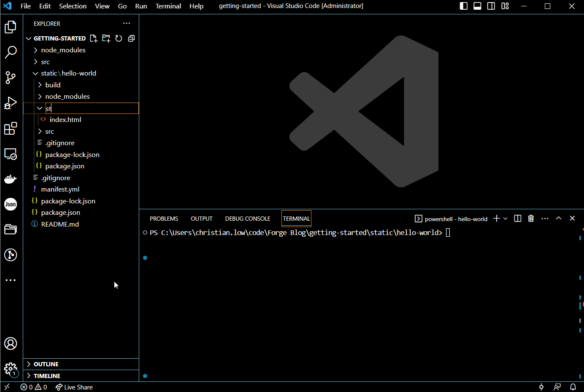Open the launch profile dropdown next to plus
This screenshot has width=584, height=392.
506,218
